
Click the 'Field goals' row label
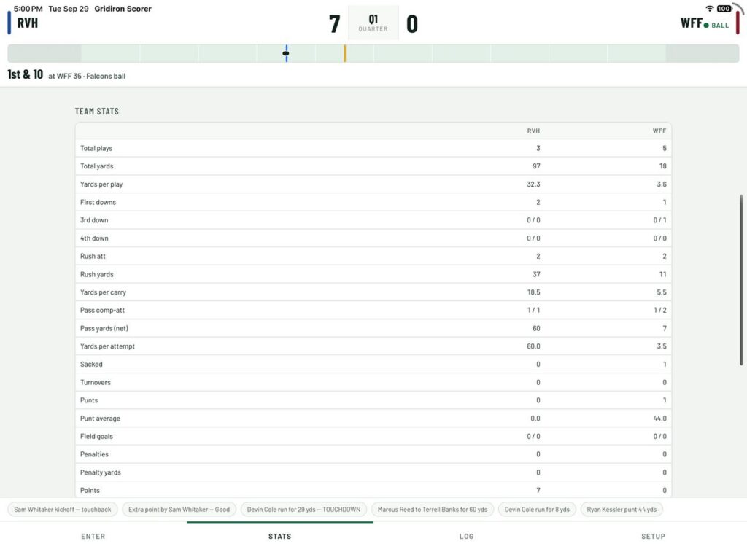point(97,436)
